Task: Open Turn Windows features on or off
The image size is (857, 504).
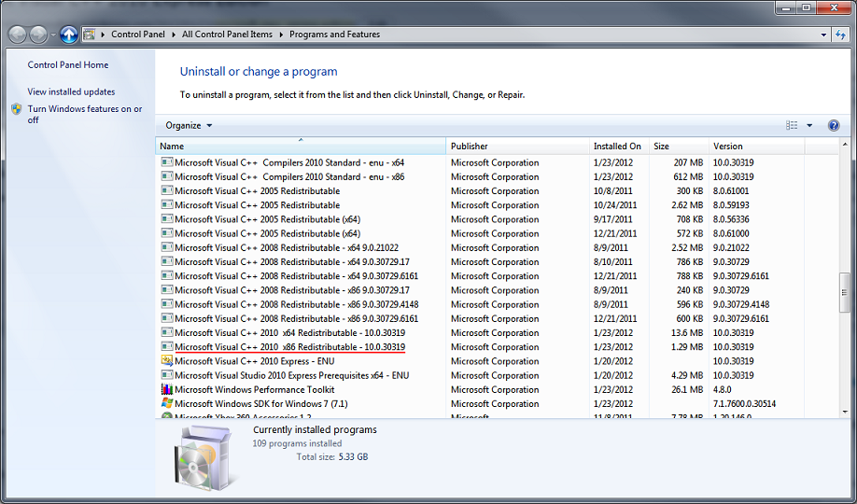Action: pos(85,114)
